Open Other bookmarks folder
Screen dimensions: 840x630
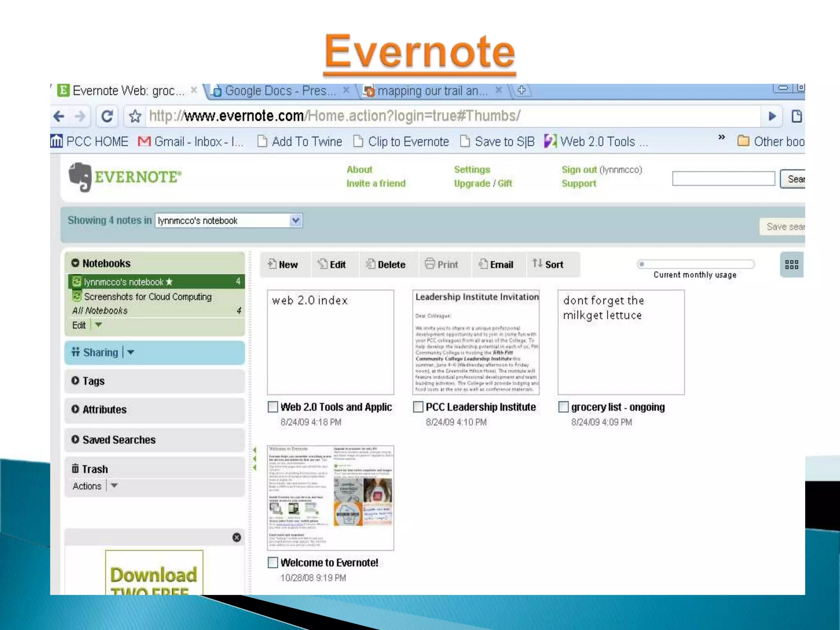771,142
